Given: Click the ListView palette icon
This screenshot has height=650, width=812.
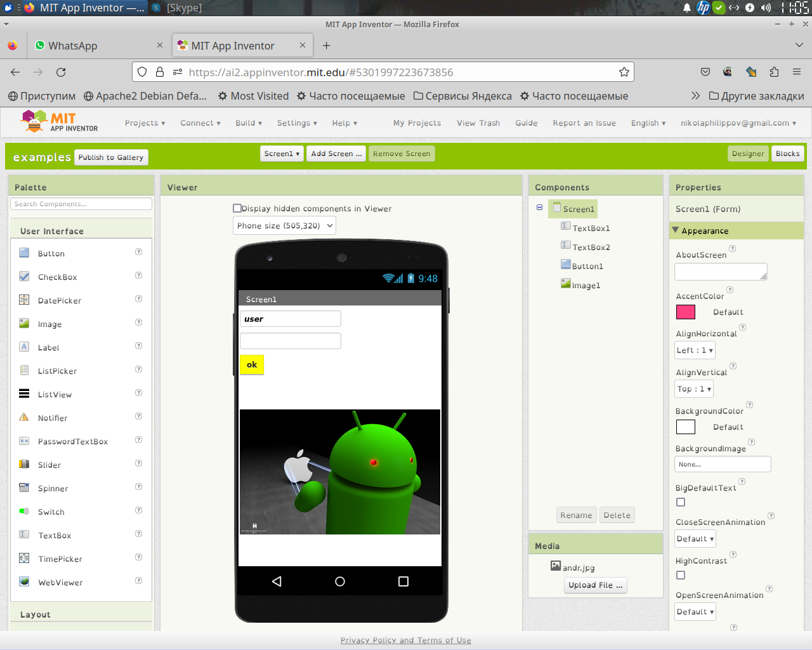Looking at the screenshot, I should (24, 394).
